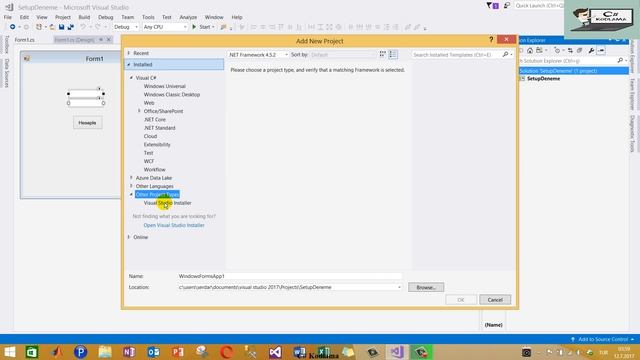Switch to small icons view in dialog
This screenshot has width=640, height=360.
click(x=382, y=54)
